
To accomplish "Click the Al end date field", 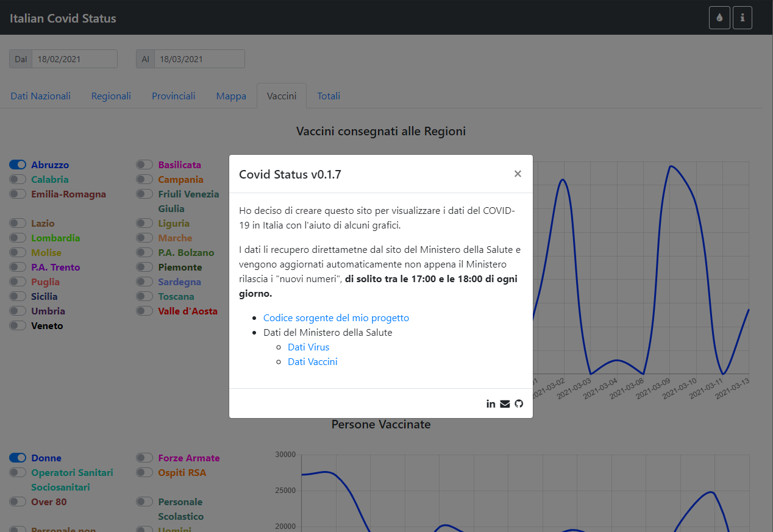I will (x=199, y=59).
